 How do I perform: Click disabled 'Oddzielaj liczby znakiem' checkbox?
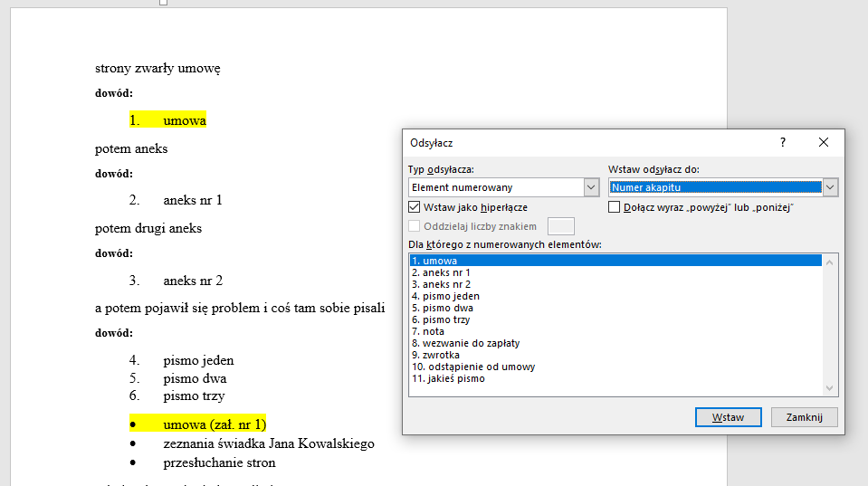click(415, 226)
